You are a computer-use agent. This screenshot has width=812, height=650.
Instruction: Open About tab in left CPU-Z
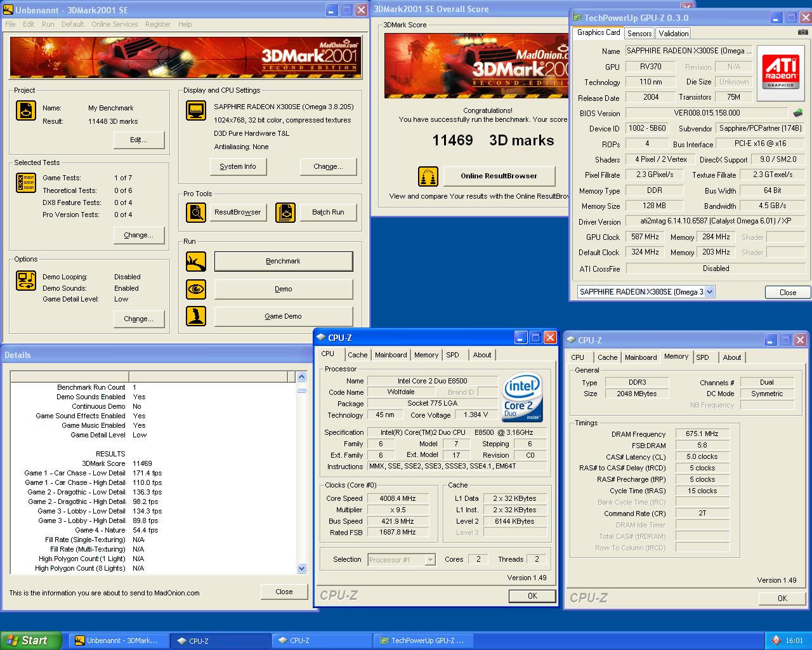tap(482, 355)
